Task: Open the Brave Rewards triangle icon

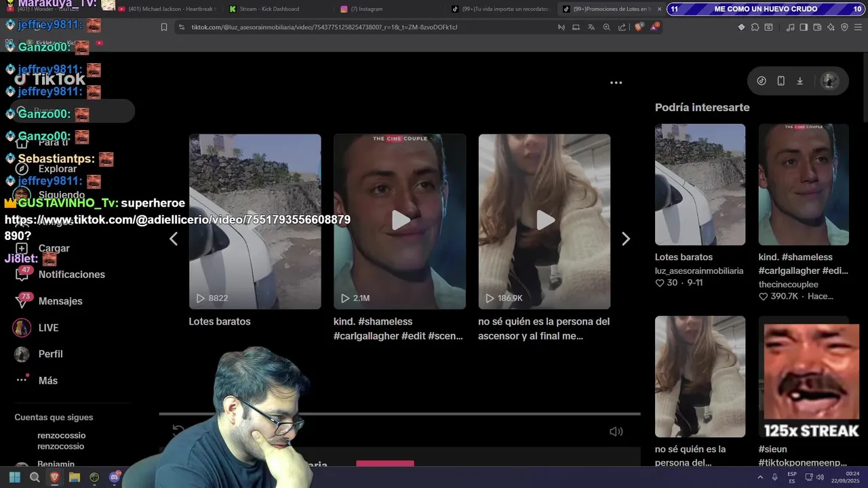Action: click(x=654, y=27)
